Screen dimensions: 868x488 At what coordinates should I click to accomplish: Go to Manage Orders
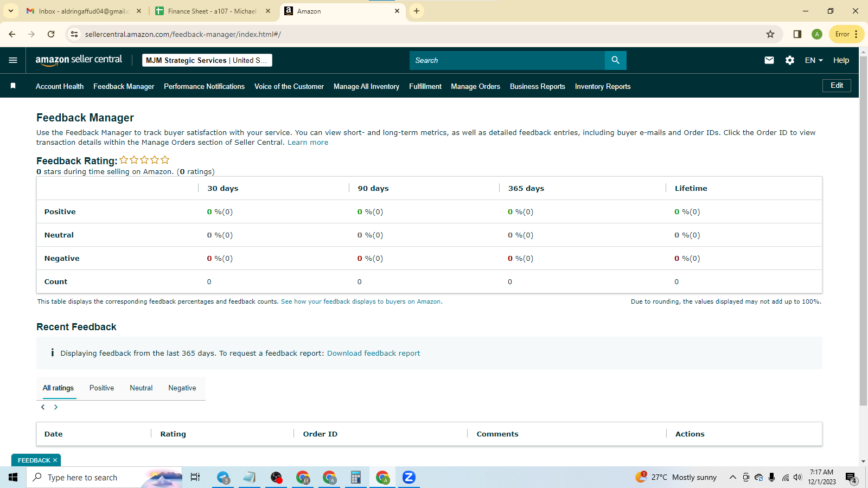click(475, 86)
